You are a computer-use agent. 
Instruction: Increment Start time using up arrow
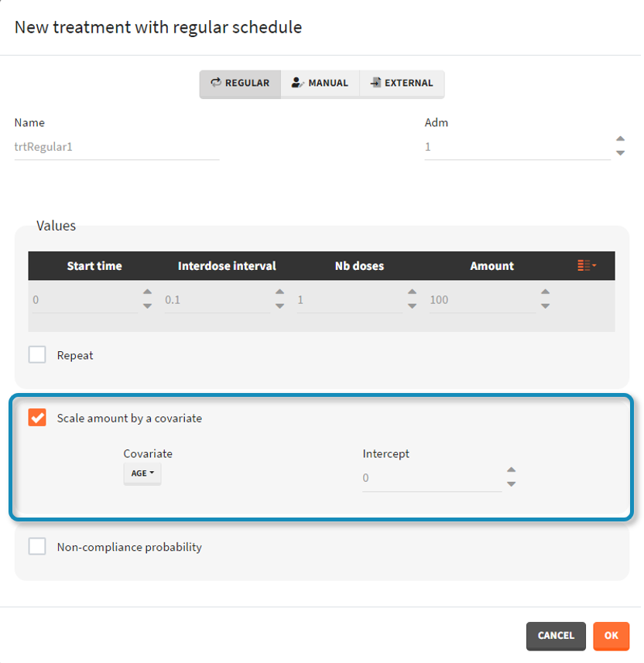click(x=147, y=292)
